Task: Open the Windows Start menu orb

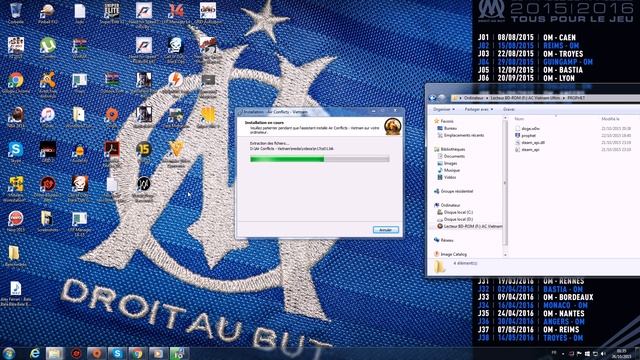Action: (x=9, y=353)
